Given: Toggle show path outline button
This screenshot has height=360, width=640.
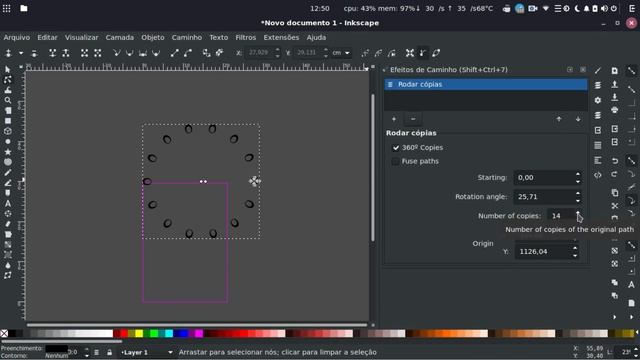Looking at the screenshot, I should coord(436,53).
